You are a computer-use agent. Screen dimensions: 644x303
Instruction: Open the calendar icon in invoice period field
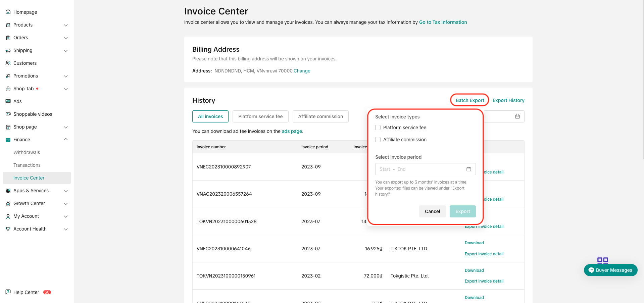coord(468,169)
